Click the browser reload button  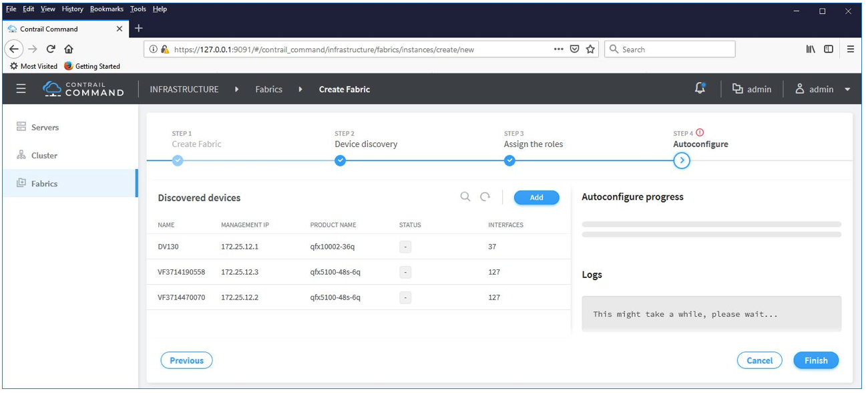(51, 49)
